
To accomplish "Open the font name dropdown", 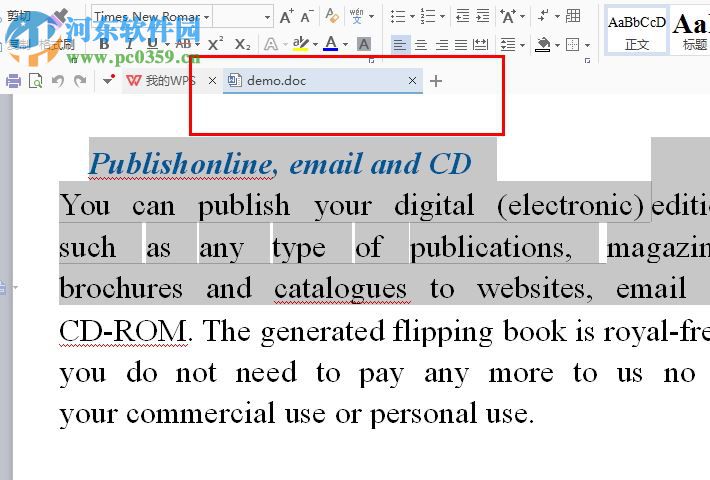I will coord(206,18).
